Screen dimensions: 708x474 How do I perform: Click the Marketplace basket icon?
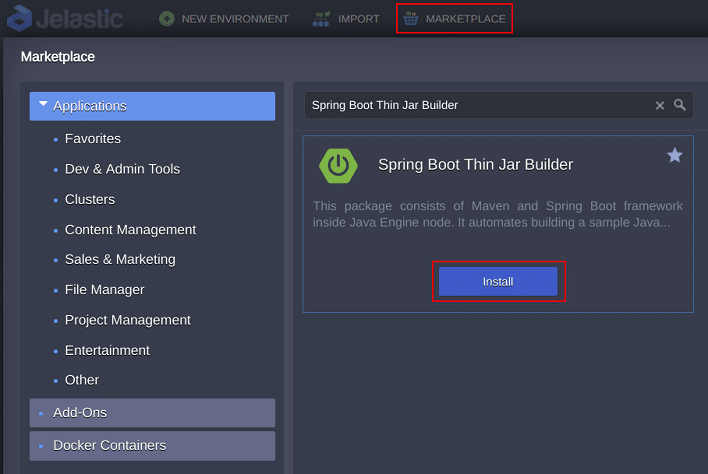click(x=410, y=19)
